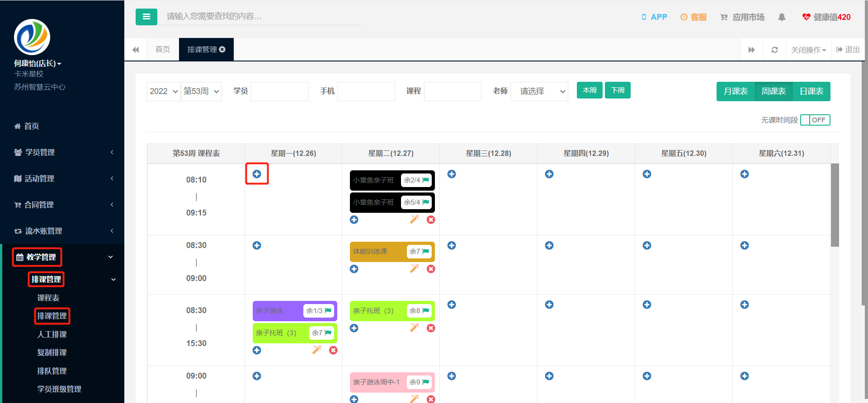Click the 下周 button
The height and width of the screenshot is (403, 868).
point(618,90)
